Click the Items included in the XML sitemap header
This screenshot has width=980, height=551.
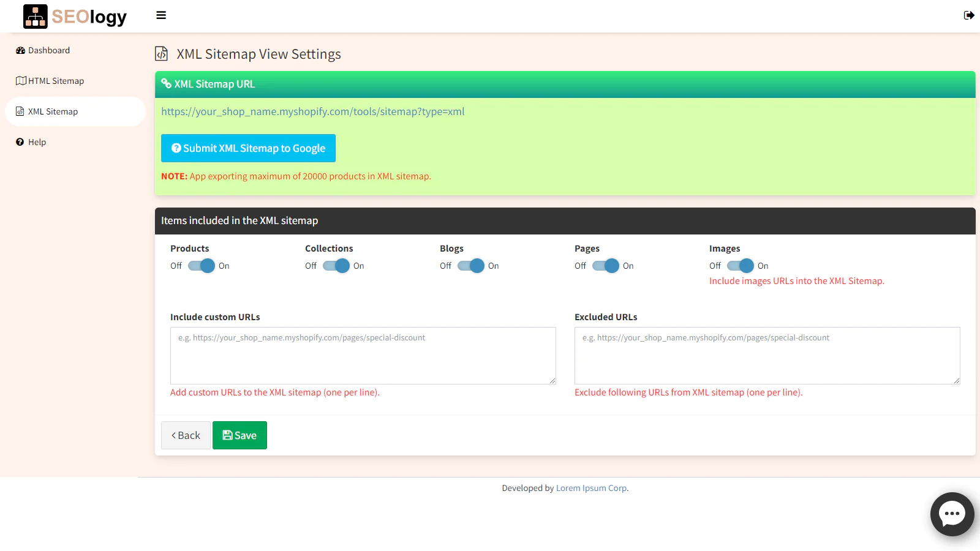(x=565, y=221)
